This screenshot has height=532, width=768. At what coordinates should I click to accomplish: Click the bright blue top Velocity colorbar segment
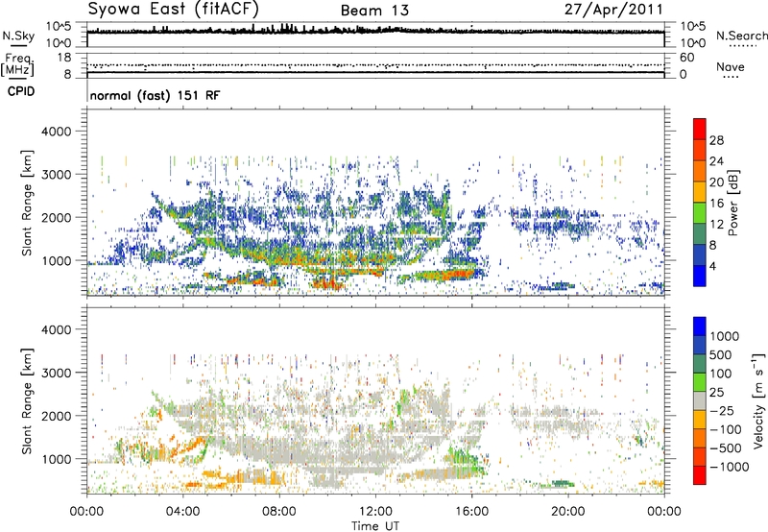point(700,326)
